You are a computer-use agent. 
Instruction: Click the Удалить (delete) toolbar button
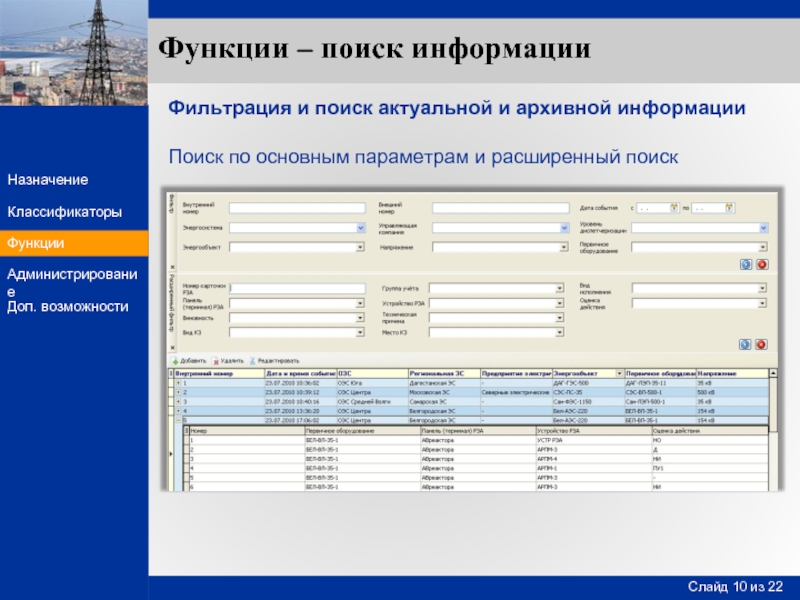click(228, 361)
